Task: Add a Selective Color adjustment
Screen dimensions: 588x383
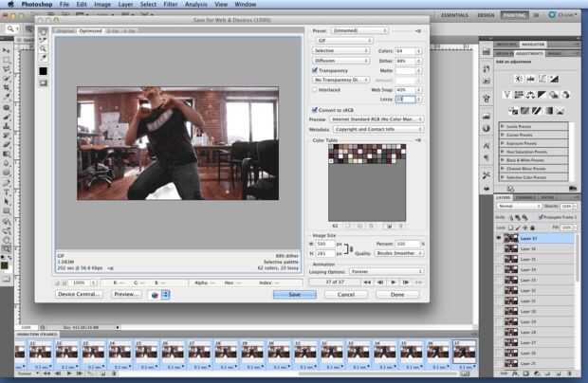Action: point(560,111)
